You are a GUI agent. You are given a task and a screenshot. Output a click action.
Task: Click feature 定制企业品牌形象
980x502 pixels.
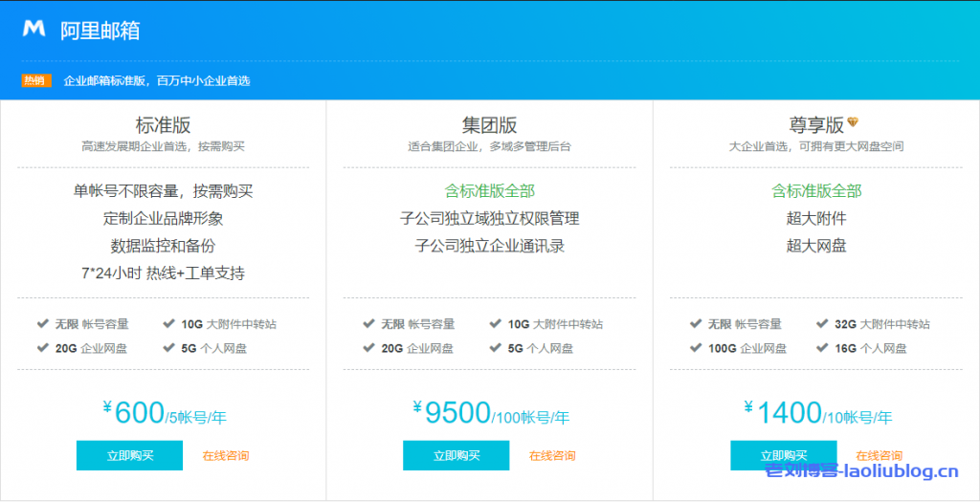click(x=163, y=218)
